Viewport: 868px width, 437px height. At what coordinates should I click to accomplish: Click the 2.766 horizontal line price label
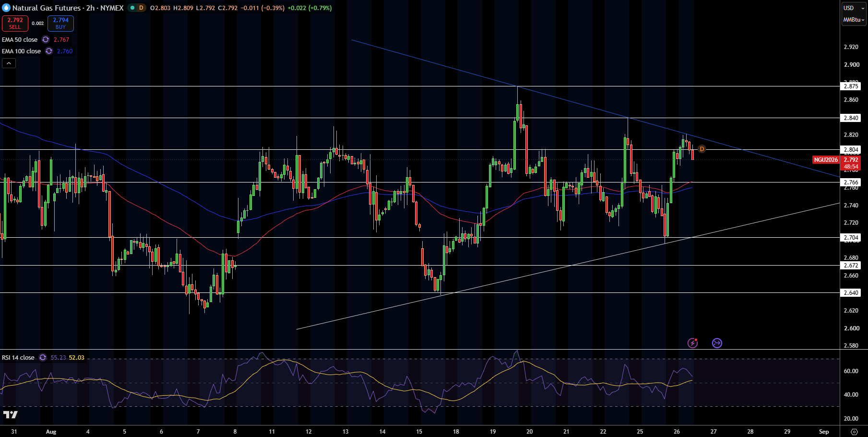click(x=851, y=182)
